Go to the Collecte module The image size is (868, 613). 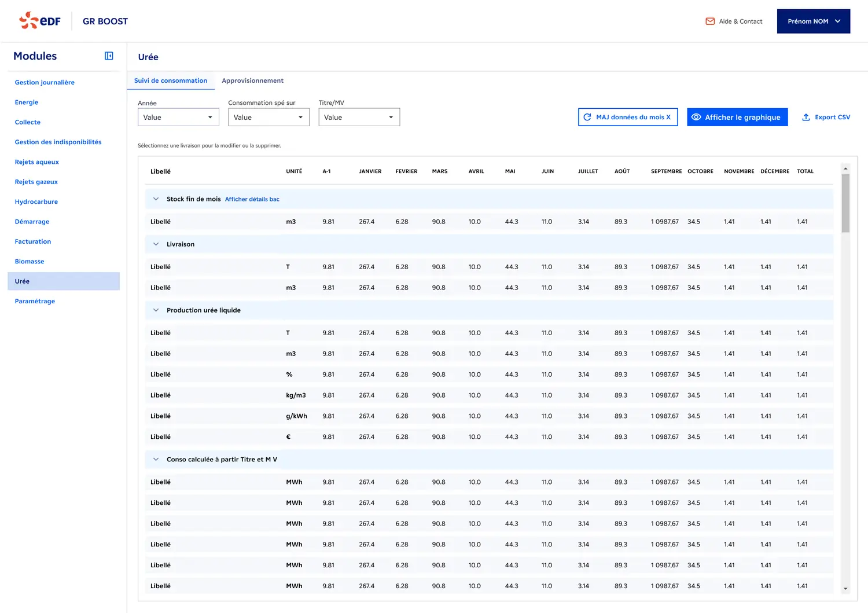[28, 122]
